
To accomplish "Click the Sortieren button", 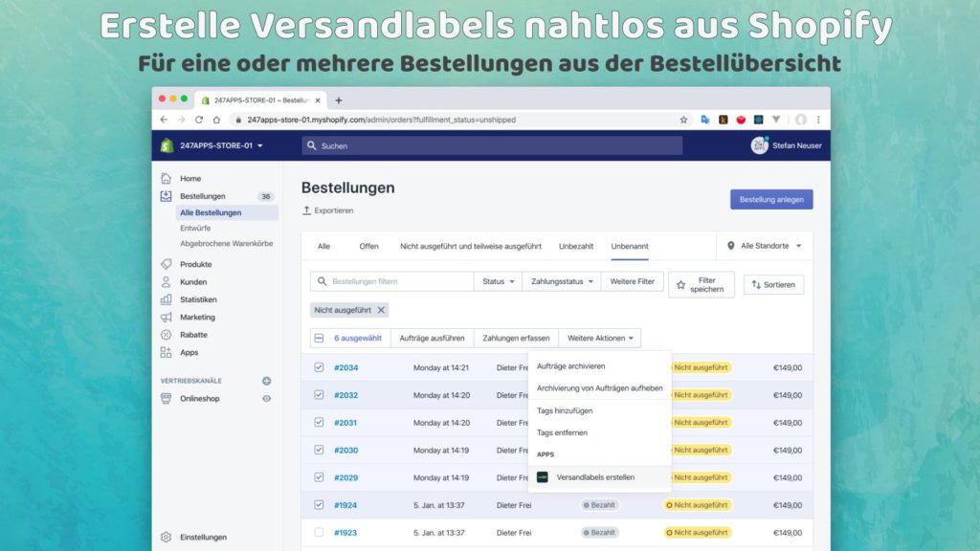I will (773, 285).
